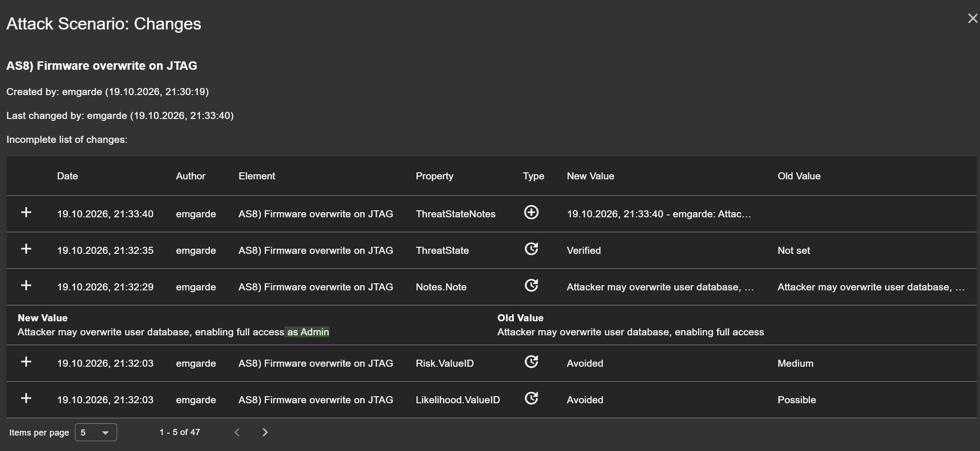Open the Items per page dropdown
The image size is (980, 451).
[x=96, y=432]
